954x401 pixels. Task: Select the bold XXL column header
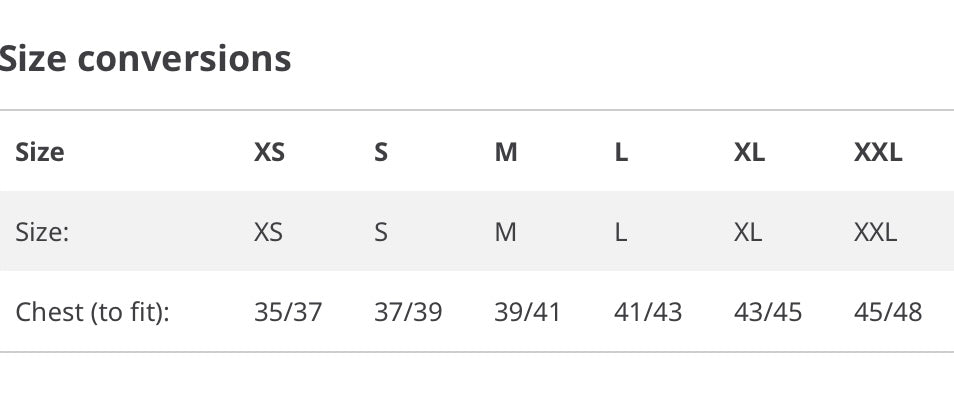coord(878,153)
